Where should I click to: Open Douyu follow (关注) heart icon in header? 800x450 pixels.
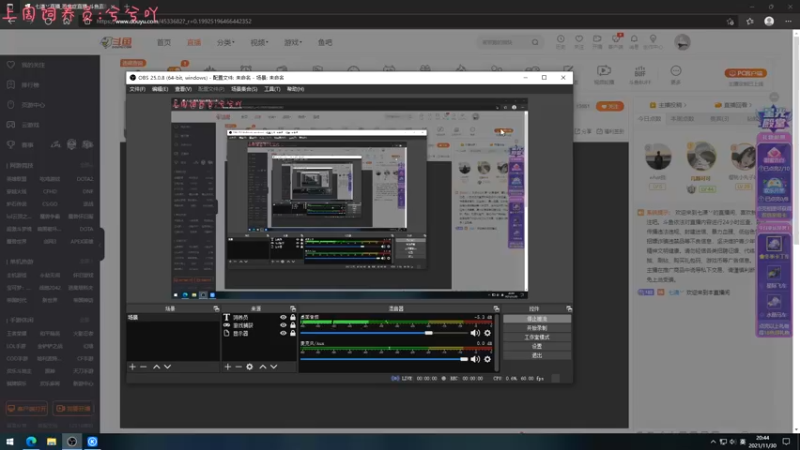click(579, 39)
